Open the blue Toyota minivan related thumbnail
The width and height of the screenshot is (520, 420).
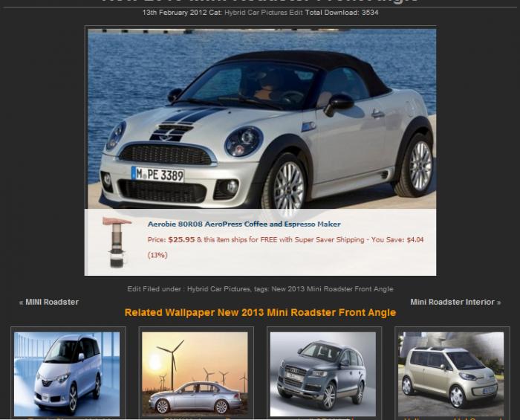(67, 374)
